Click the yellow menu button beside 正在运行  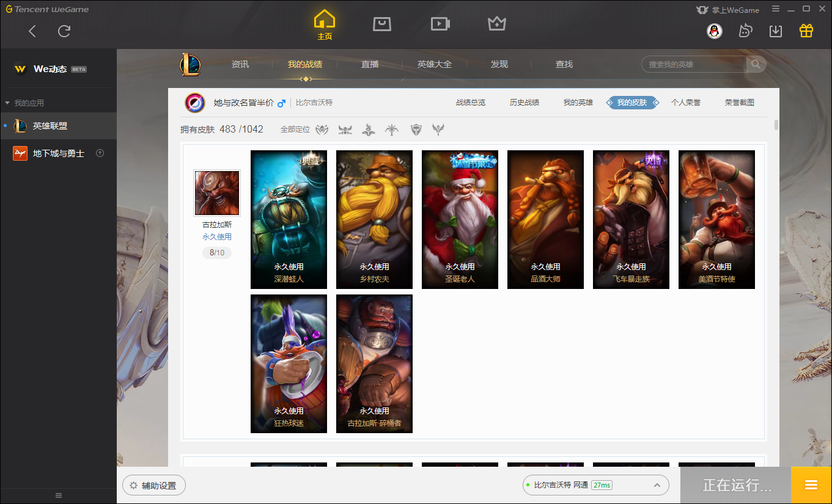tap(811, 485)
